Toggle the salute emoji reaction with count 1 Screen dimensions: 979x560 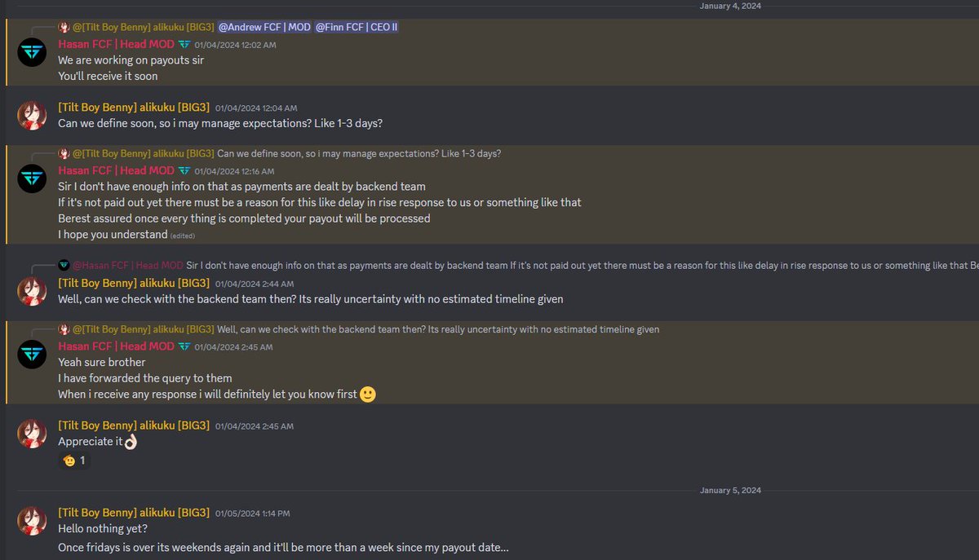tap(74, 461)
